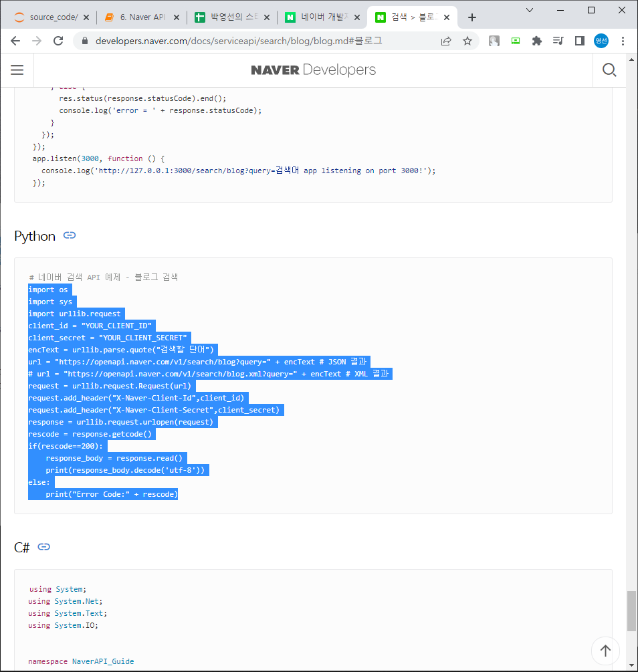Click the 'else:' line in Python code
638x672 pixels.
[39, 482]
